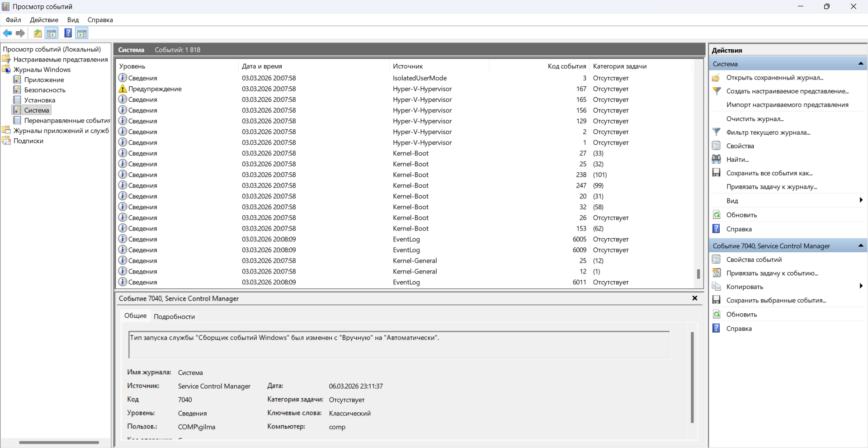Click Очистить журнал action
This screenshot has height=448, width=868.
click(x=755, y=118)
